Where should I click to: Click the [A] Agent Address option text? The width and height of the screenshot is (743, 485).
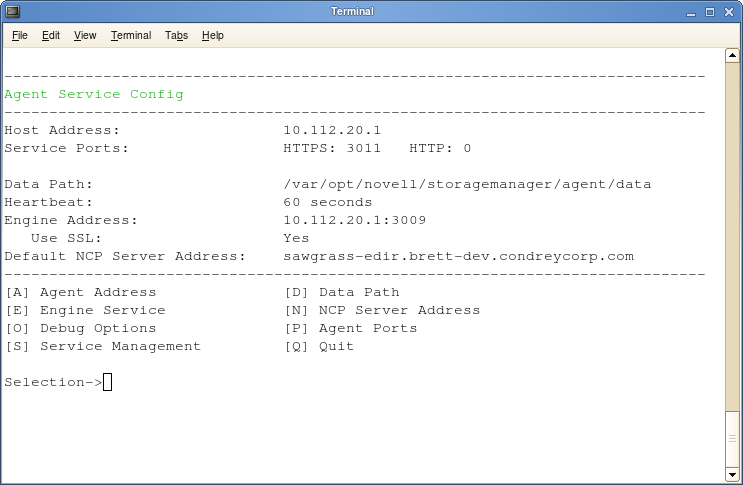pyautogui.click(x=81, y=292)
